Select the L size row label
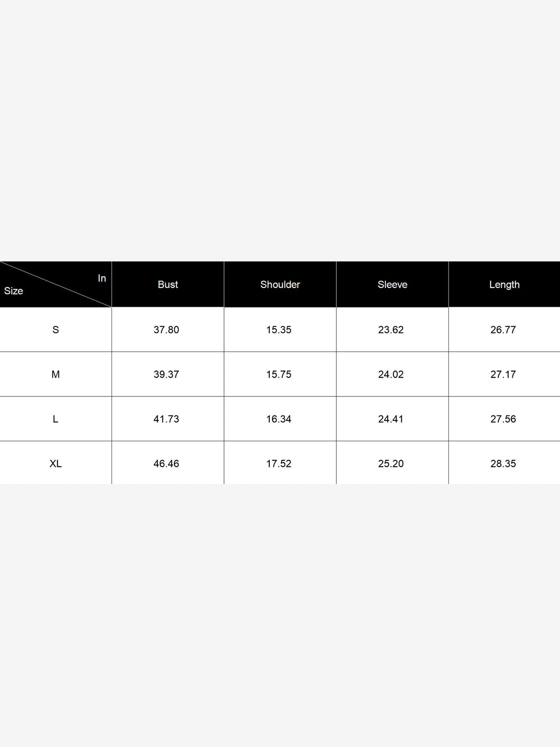 [56, 419]
